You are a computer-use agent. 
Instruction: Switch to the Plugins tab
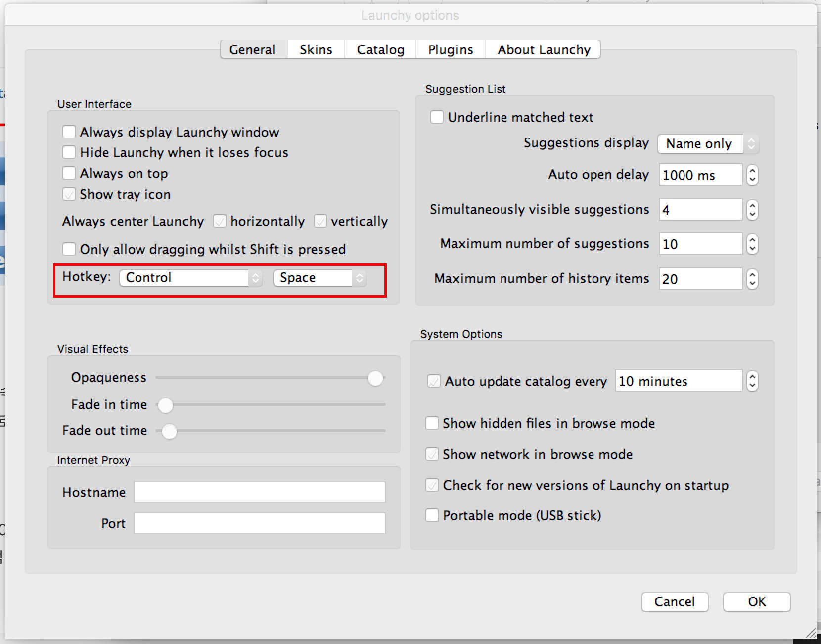click(x=451, y=49)
